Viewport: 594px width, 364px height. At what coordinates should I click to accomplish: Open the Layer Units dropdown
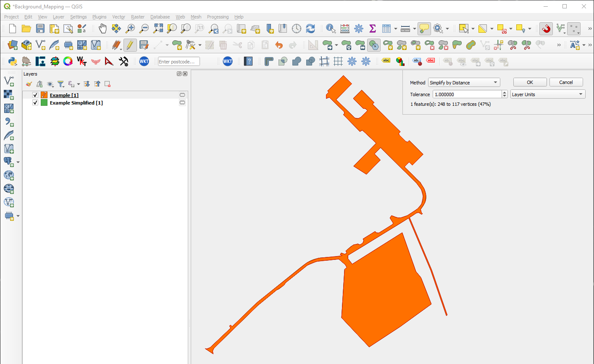pyautogui.click(x=547, y=94)
